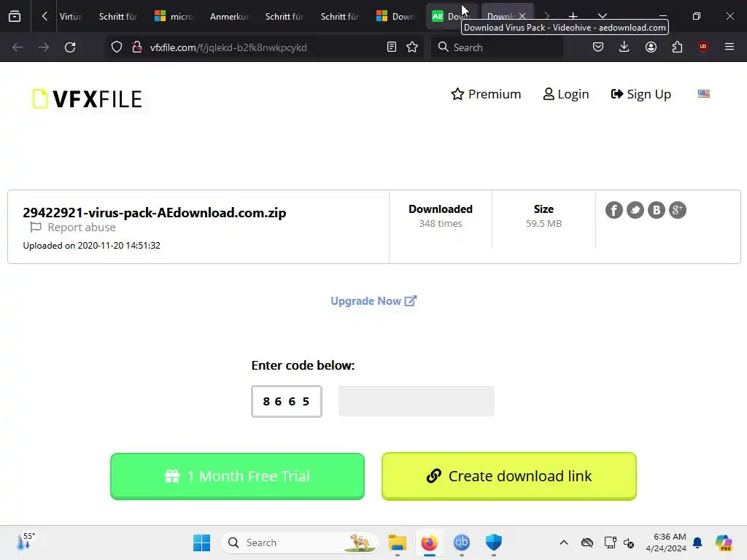Open uBlock Origin extension icon
The height and width of the screenshot is (560, 747).
click(703, 47)
